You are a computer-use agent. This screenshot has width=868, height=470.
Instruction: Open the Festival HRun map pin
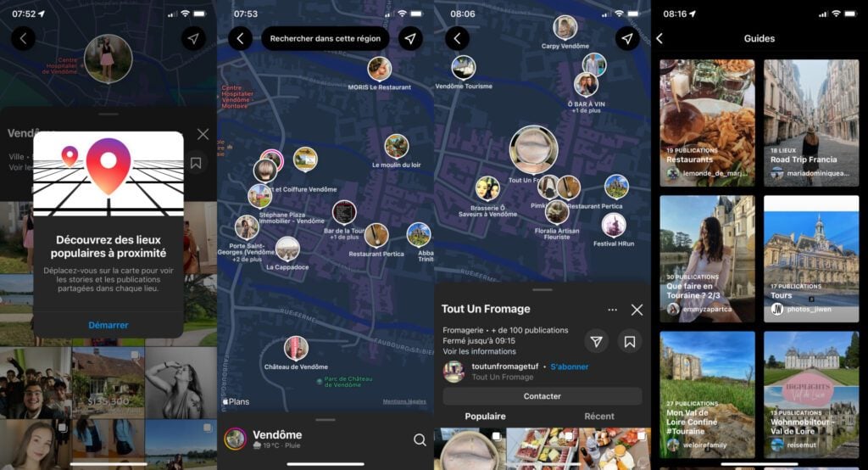point(614,225)
